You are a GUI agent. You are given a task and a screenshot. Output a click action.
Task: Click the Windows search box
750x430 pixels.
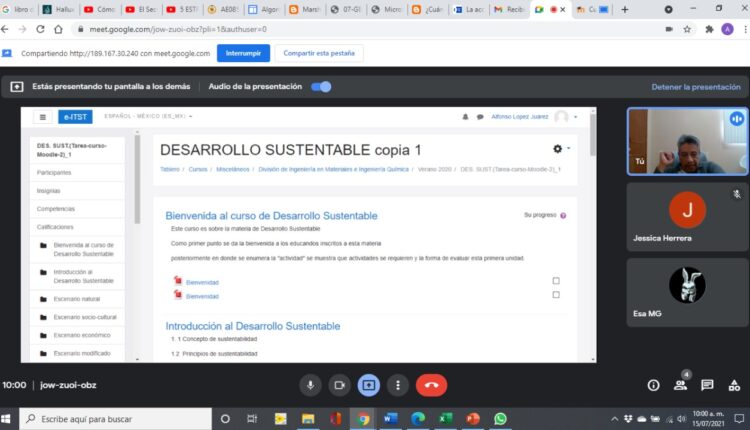(x=110, y=419)
